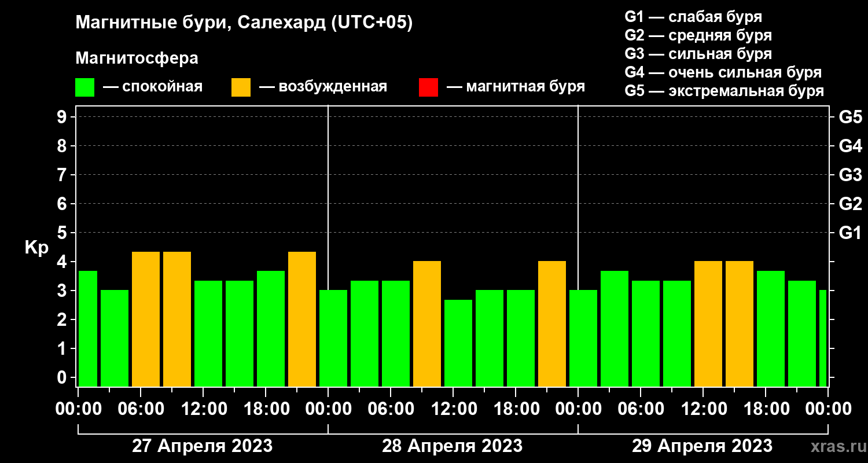868x463 pixels.
Task: Click the '5' value on Kp axis
Action: click(62, 233)
